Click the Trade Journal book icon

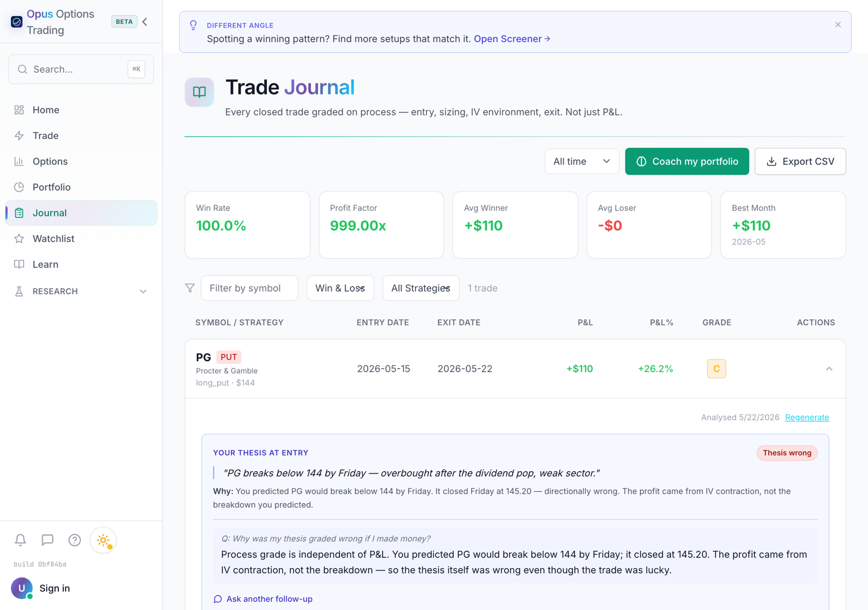(x=200, y=92)
